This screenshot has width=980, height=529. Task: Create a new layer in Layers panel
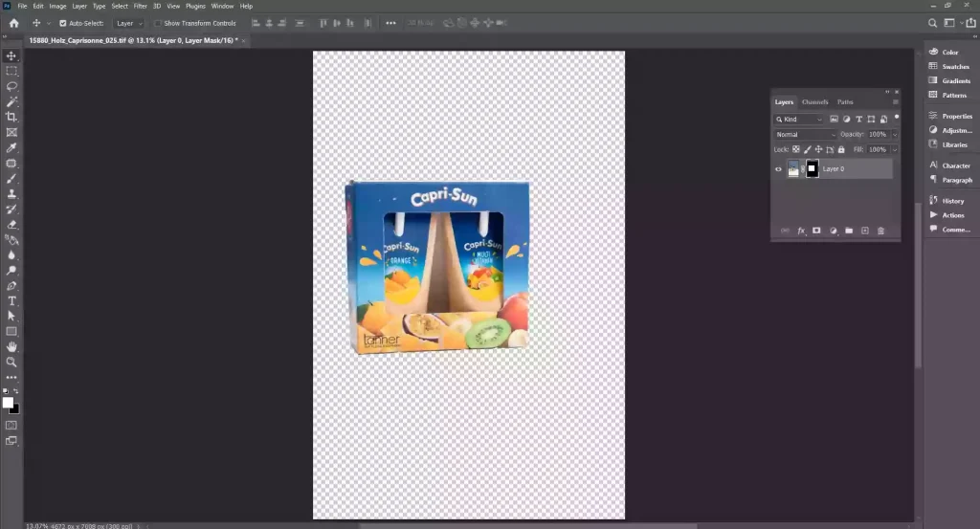pyautogui.click(x=864, y=231)
